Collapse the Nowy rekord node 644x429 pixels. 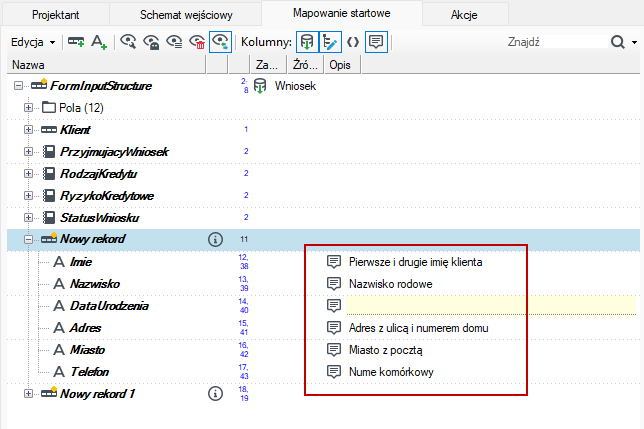(x=28, y=239)
